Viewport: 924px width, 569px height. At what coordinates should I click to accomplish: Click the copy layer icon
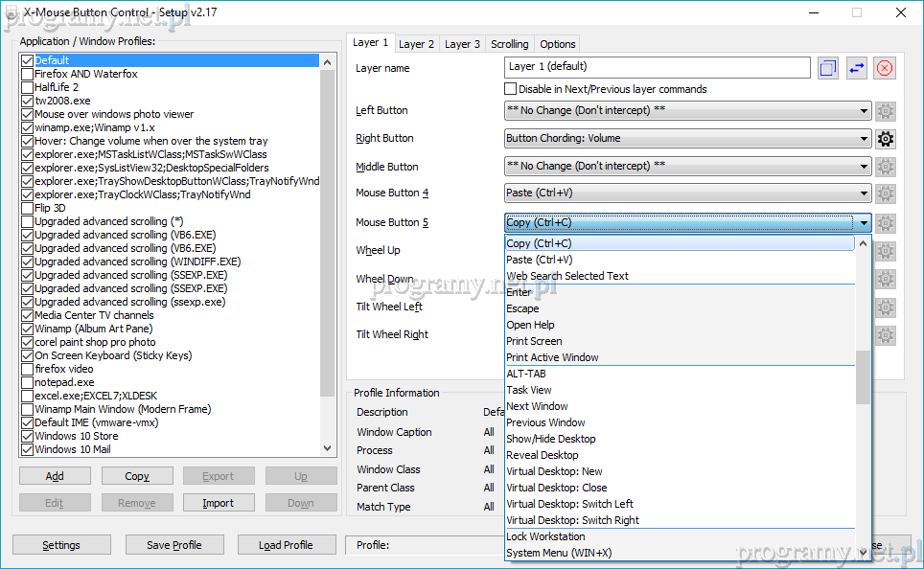tap(828, 68)
